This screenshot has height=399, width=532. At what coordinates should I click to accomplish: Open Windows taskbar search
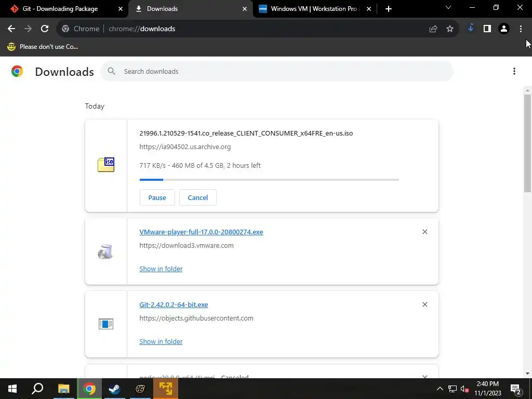pyautogui.click(x=37, y=389)
